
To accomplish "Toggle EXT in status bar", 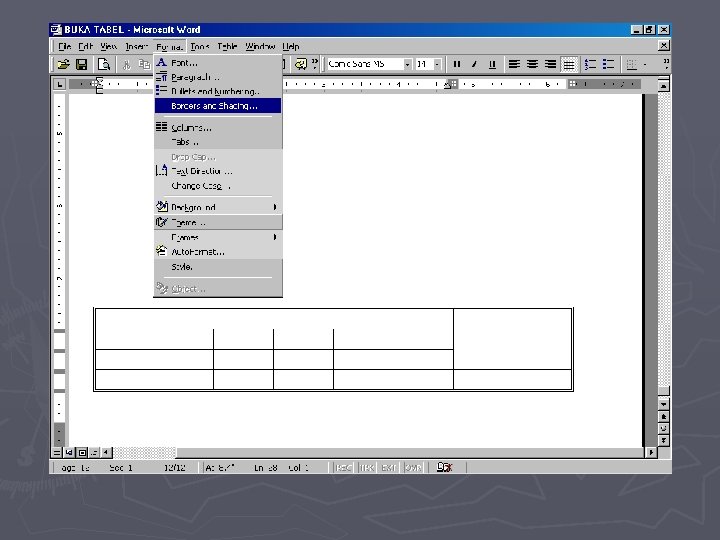I will 389,467.
